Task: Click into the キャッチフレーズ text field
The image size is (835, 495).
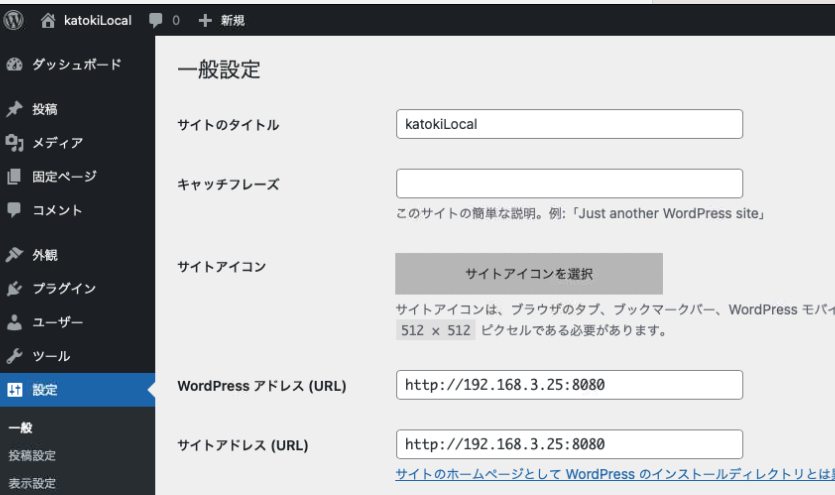Action: click(569, 184)
